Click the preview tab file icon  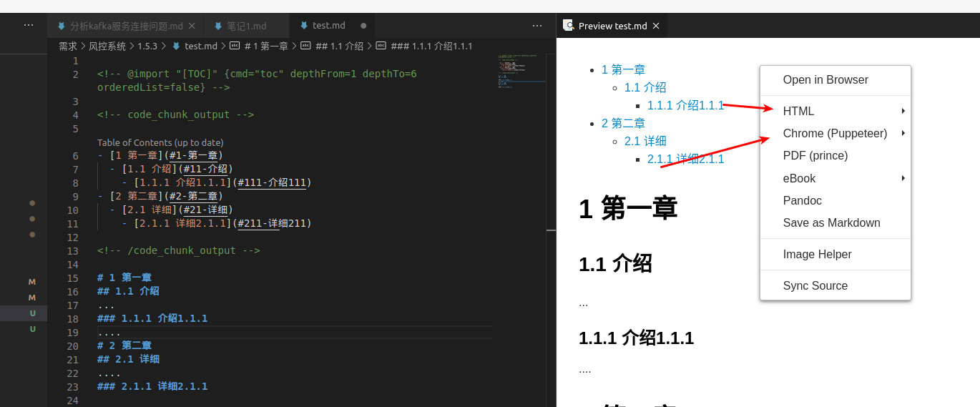click(x=569, y=25)
